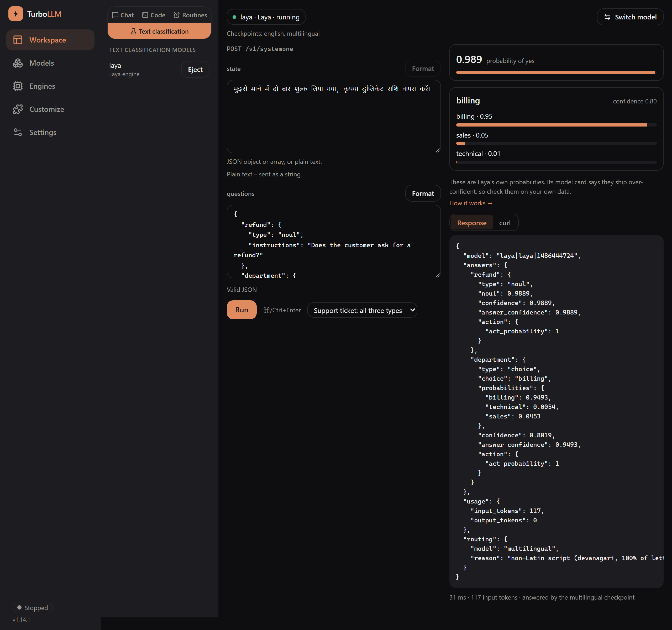Click the POST /v1/systemone endpoint text
The image size is (672, 630).
click(x=260, y=49)
